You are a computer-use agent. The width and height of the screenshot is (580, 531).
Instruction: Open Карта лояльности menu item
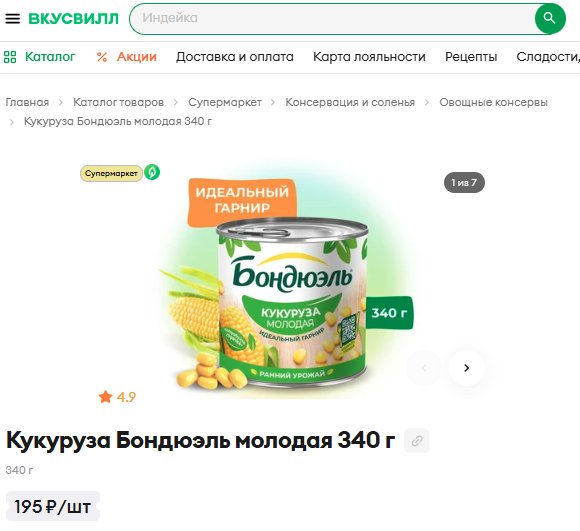369,57
